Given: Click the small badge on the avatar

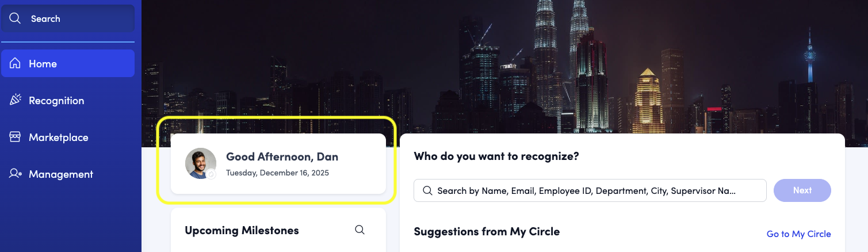Looking at the screenshot, I should 211,174.
